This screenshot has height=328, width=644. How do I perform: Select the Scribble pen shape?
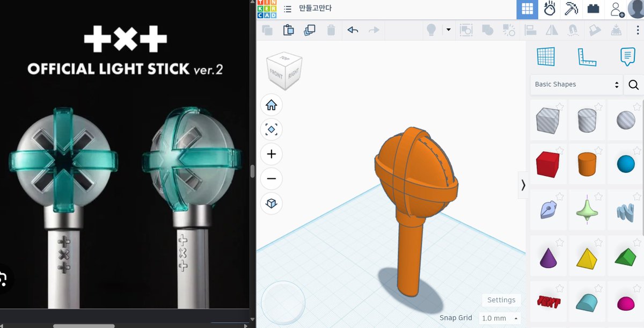(x=547, y=209)
